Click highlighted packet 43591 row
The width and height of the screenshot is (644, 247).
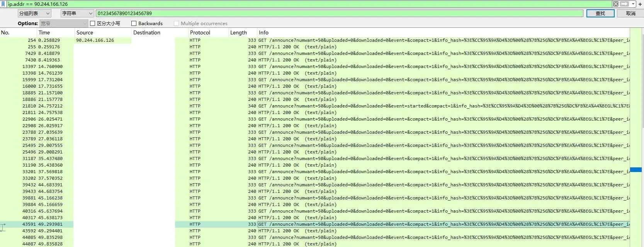(x=315, y=224)
